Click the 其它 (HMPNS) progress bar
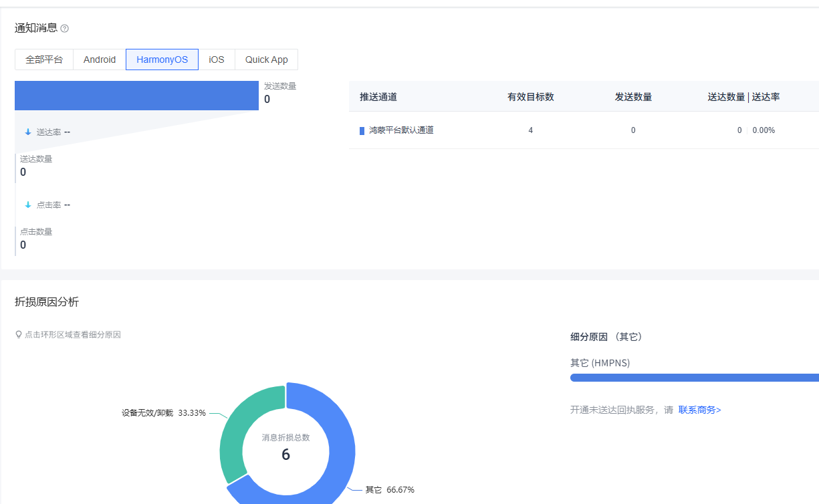This screenshot has width=819, height=504. click(694, 378)
